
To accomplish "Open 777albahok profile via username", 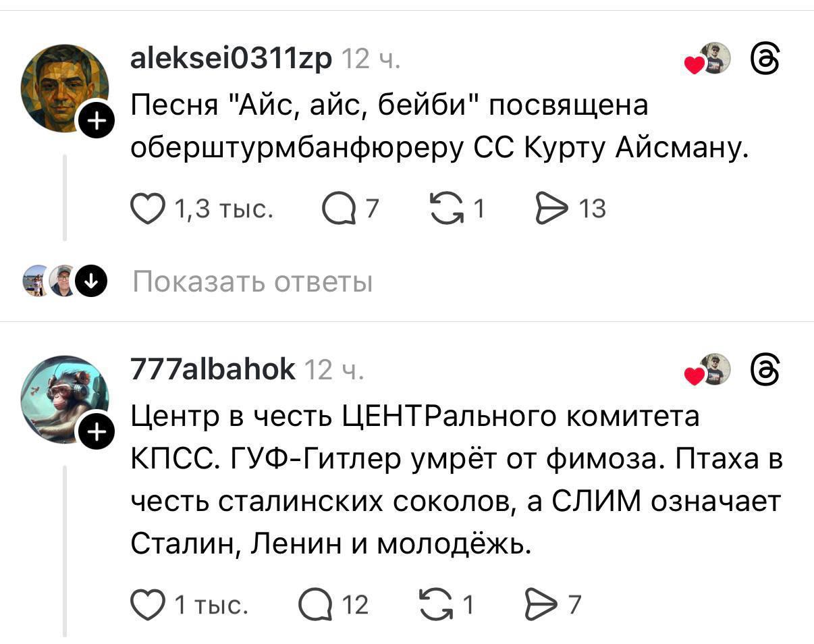I will click(x=212, y=371).
